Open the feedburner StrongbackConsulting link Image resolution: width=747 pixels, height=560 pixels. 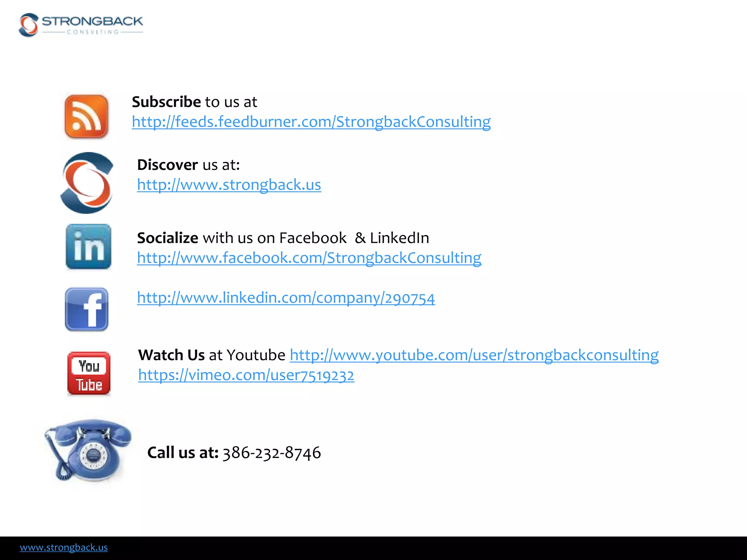(x=311, y=122)
